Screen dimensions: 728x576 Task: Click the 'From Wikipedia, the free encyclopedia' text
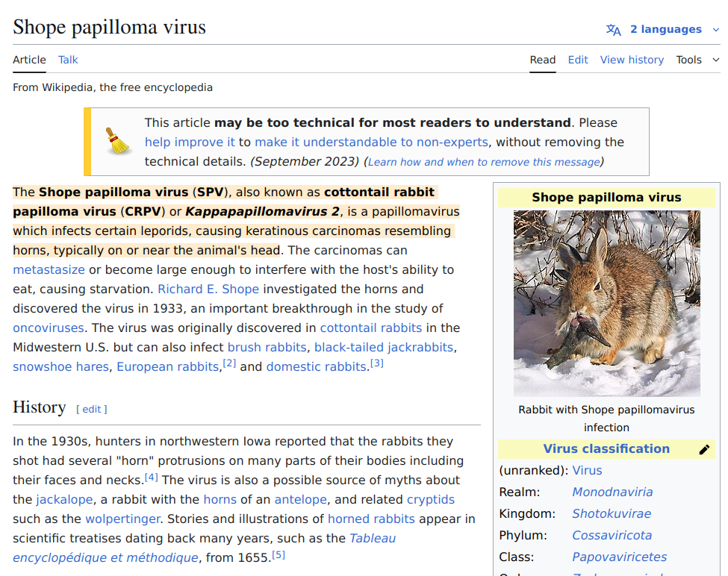click(x=113, y=87)
